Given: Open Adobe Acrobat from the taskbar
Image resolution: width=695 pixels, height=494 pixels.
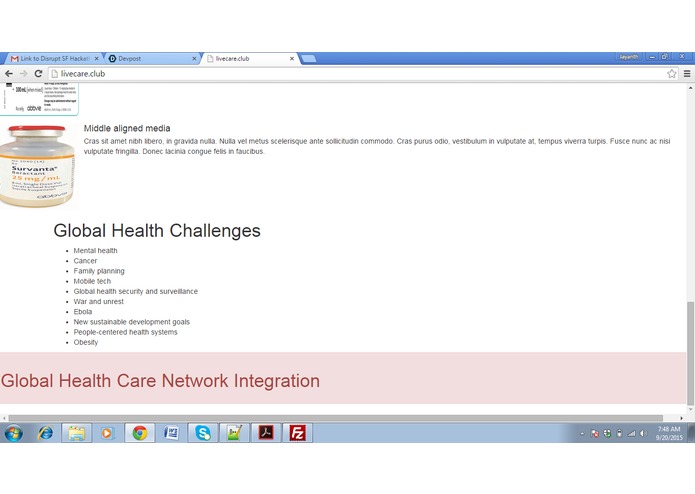Looking at the screenshot, I should point(266,433).
